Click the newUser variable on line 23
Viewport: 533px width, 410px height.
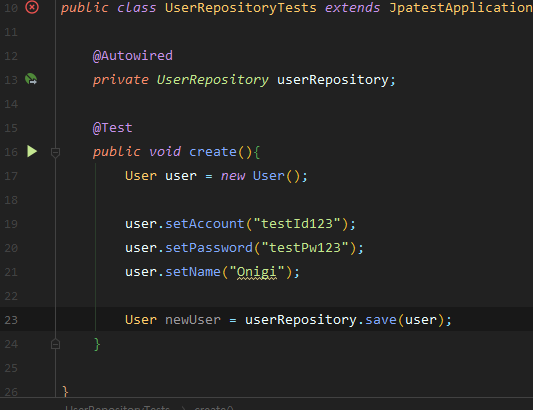point(193,320)
